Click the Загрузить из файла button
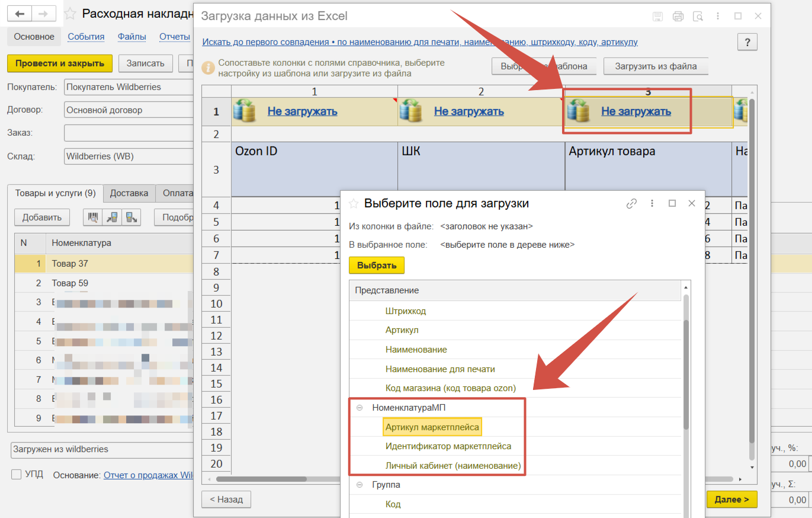Screen dimensions: 812x518 656,66
